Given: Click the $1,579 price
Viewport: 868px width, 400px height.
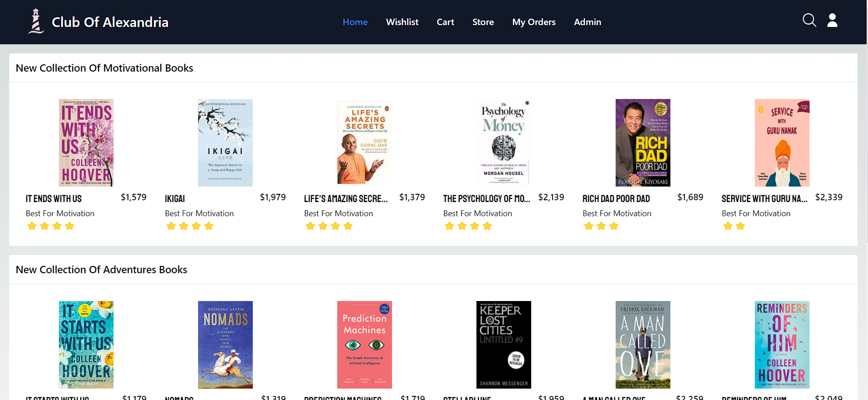Looking at the screenshot, I should tap(134, 197).
